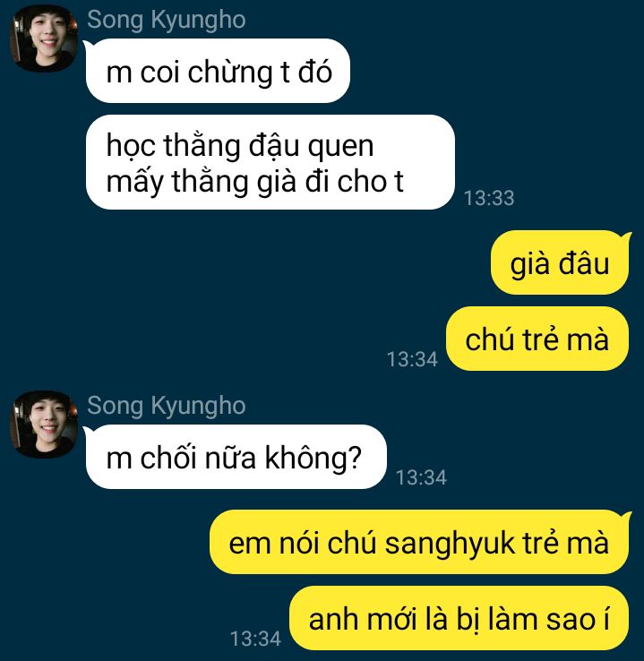The width and height of the screenshot is (644, 661).
Task: Tap the lower Song Kyungho profile picture
Action: tap(44, 424)
